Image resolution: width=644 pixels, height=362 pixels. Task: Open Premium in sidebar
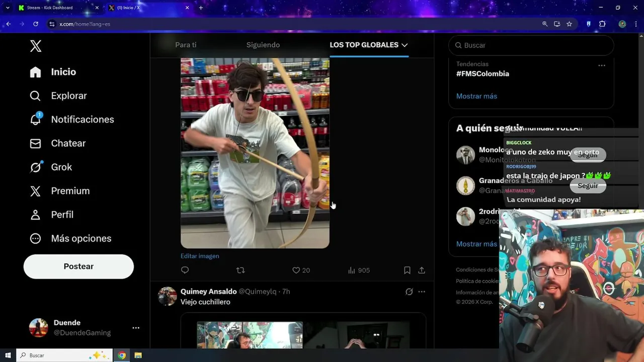(59, 191)
